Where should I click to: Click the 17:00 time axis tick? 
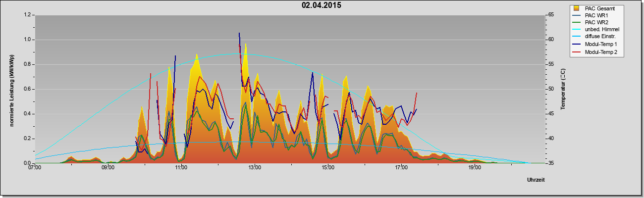[401, 168]
